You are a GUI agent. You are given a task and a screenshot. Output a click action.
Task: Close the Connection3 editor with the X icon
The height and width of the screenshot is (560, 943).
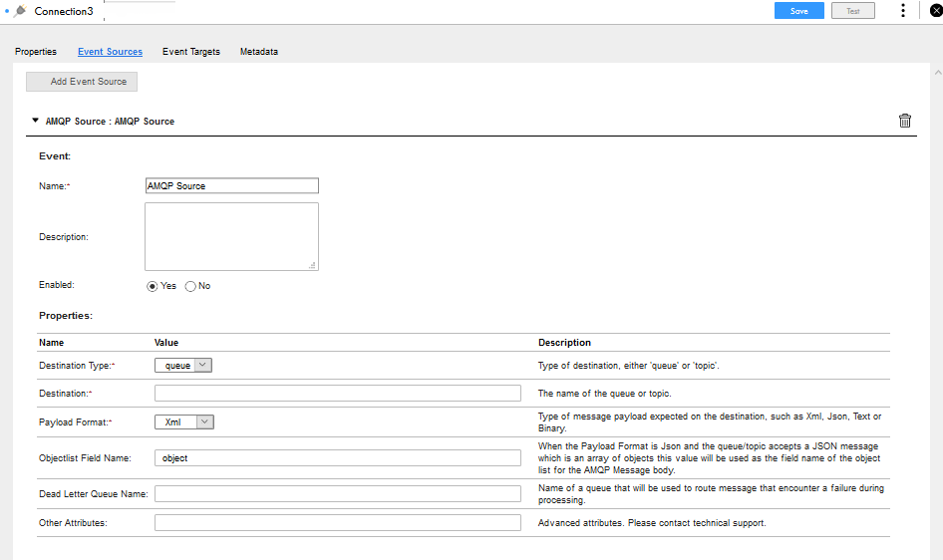point(936,10)
